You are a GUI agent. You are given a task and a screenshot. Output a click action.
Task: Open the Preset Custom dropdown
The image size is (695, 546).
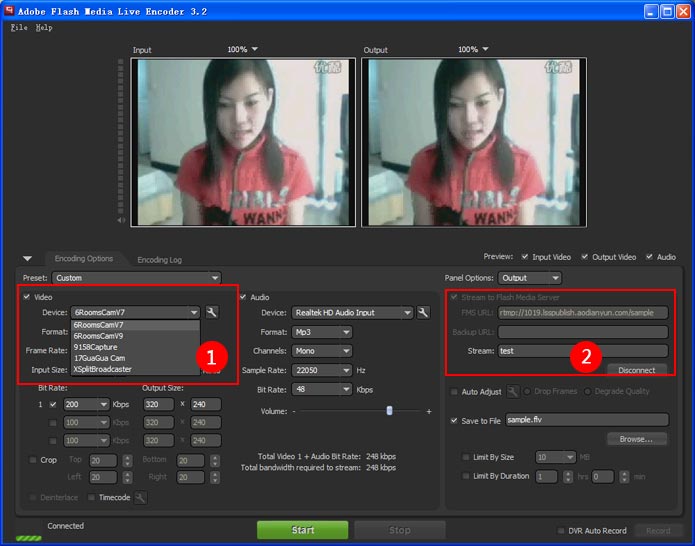coord(137,278)
